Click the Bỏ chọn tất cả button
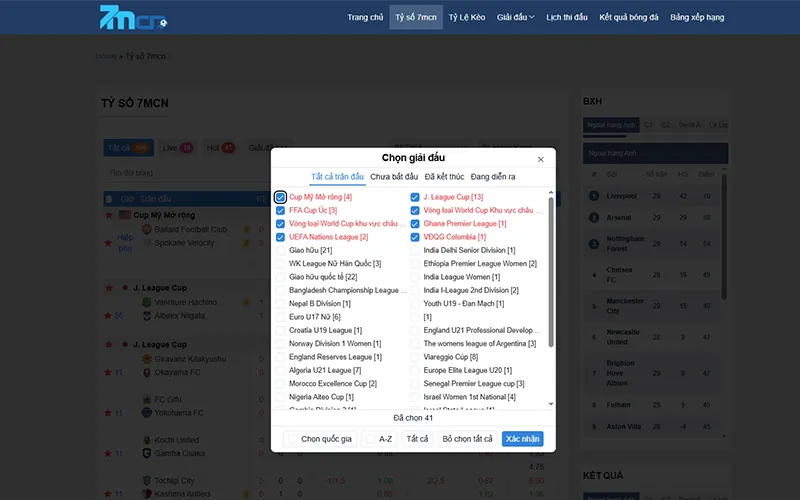Viewport: 800px width, 500px height. click(x=468, y=439)
